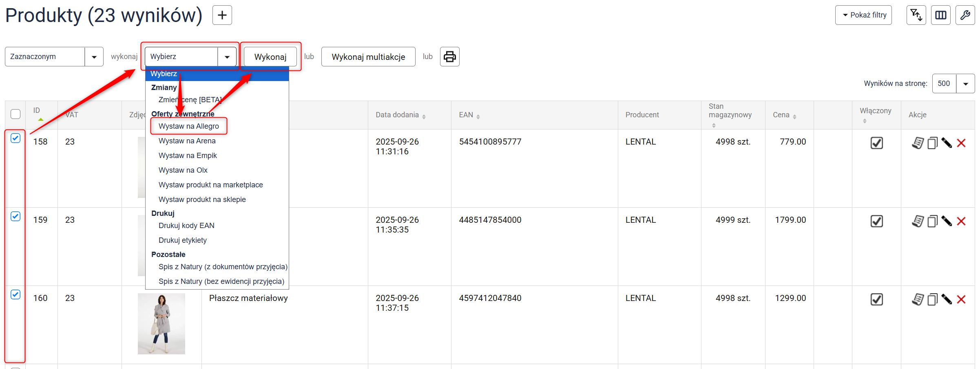Viewport: 980px width, 369px height.
Task: Open the Płaszcz materiałowy product thumbnail
Action: tap(161, 323)
